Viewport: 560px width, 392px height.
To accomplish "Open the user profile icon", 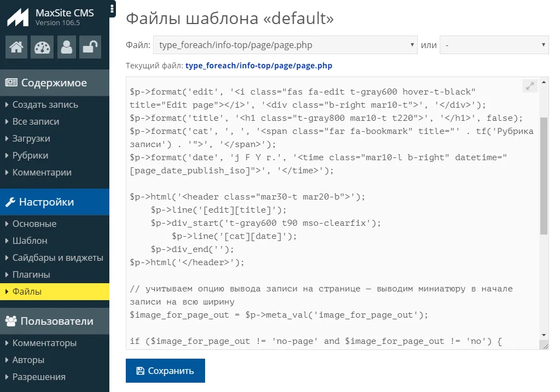I will (x=66, y=47).
